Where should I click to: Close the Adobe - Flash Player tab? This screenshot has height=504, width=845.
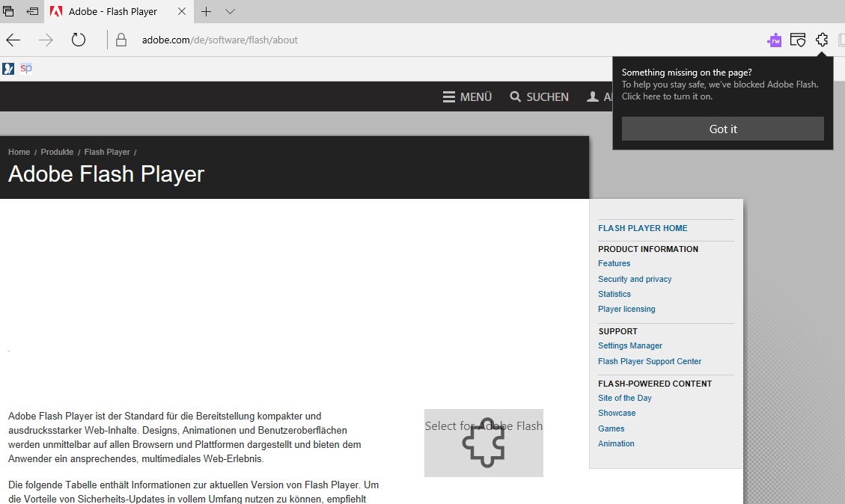pos(182,11)
